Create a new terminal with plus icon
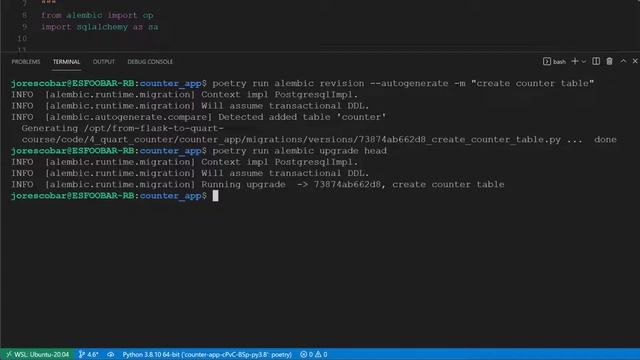 point(575,61)
